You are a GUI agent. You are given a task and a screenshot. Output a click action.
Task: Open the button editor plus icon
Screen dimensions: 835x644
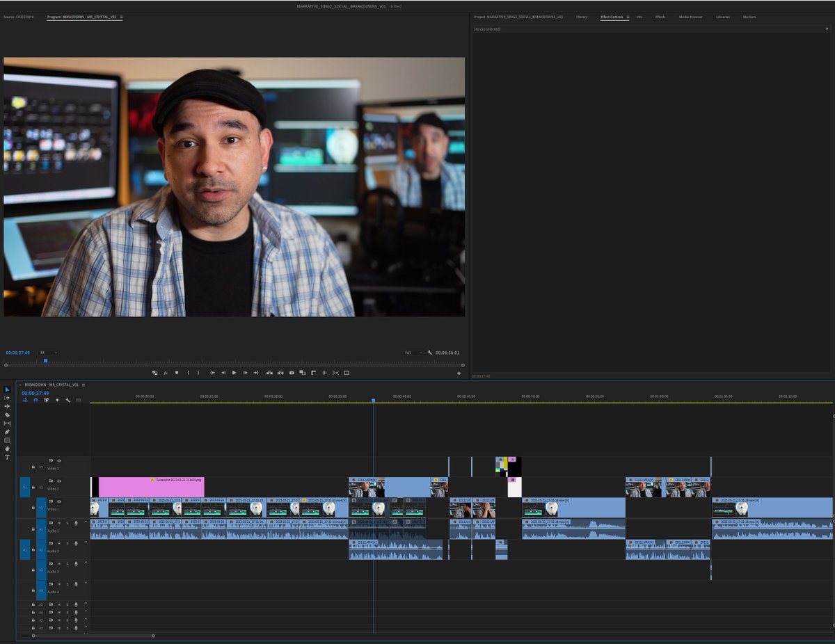coord(459,373)
